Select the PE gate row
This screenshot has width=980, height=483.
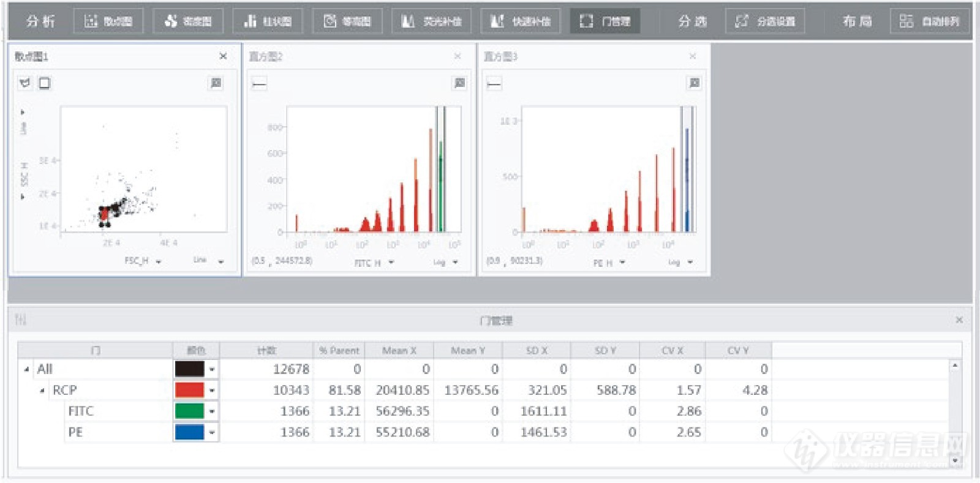click(x=394, y=432)
